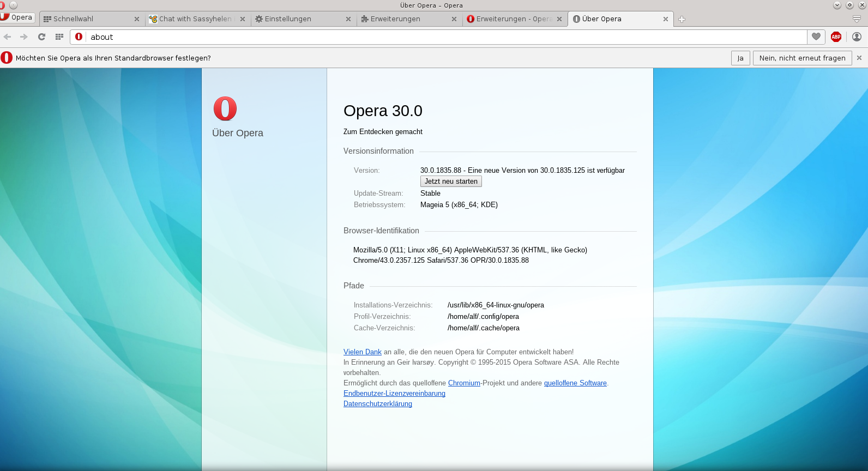The image size is (868, 471).
Task: Click Nein, nicht erneut fragen button
Action: point(802,58)
